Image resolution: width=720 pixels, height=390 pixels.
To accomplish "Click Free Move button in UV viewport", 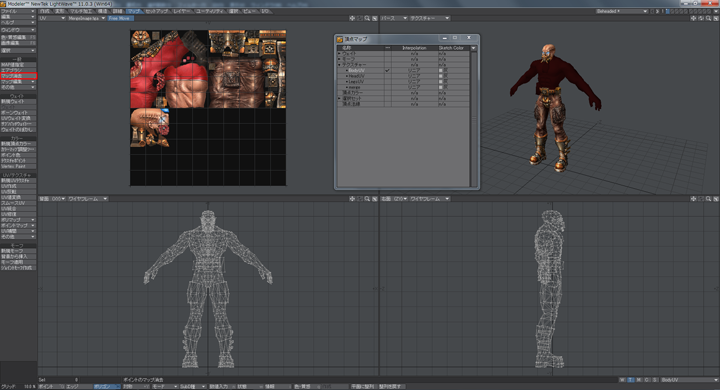I will point(120,18).
